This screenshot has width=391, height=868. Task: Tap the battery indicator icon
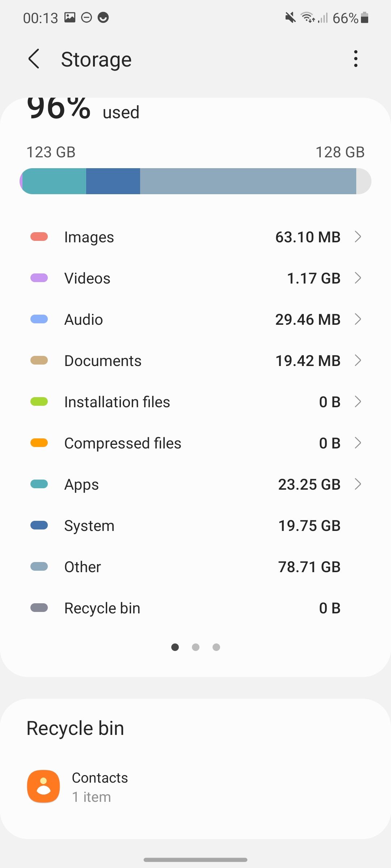tap(365, 17)
